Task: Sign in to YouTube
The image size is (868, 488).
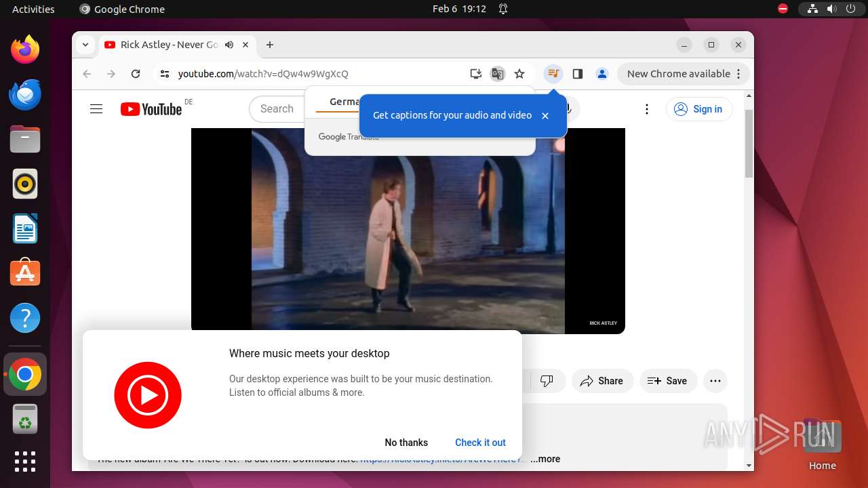Action: pyautogui.click(x=699, y=109)
